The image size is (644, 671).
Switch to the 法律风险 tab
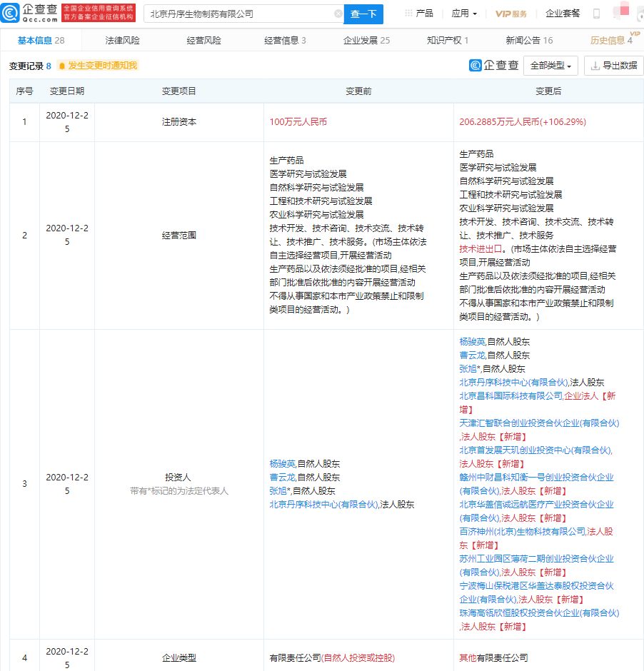pyautogui.click(x=123, y=41)
